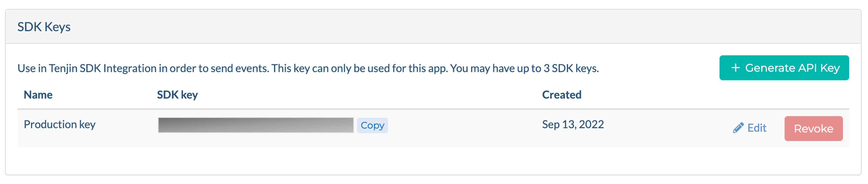This screenshot has width=868, height=184.
Task: Click the Copy label next to hidden key
Action: [372, 125]
